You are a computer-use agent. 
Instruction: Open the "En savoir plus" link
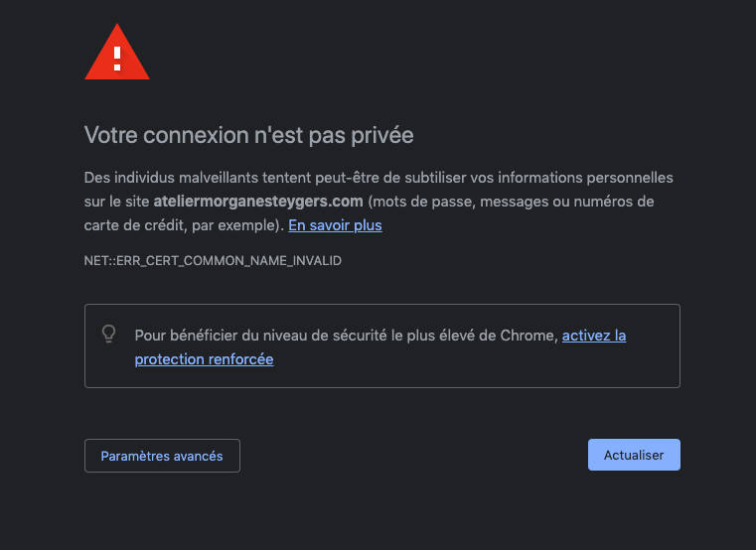pos(335,225)
